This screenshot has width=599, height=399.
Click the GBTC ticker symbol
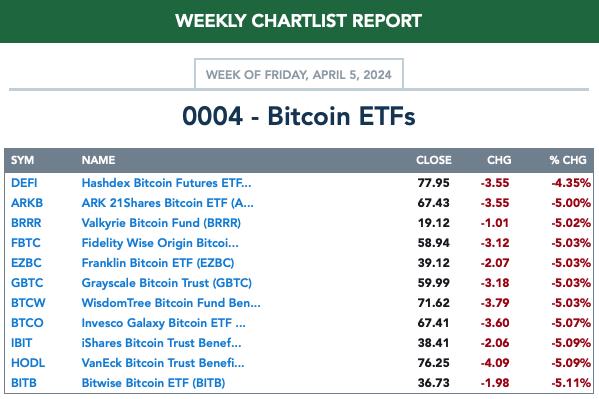click(27, 283)
